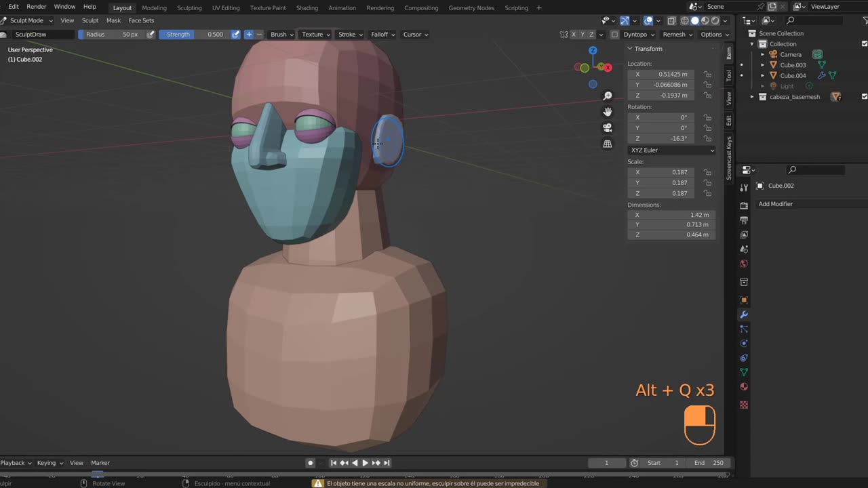This screenshot has height=488, width=868.
Task: Click the zoom magnifier icon in the viewport
Action: (608, 96)
